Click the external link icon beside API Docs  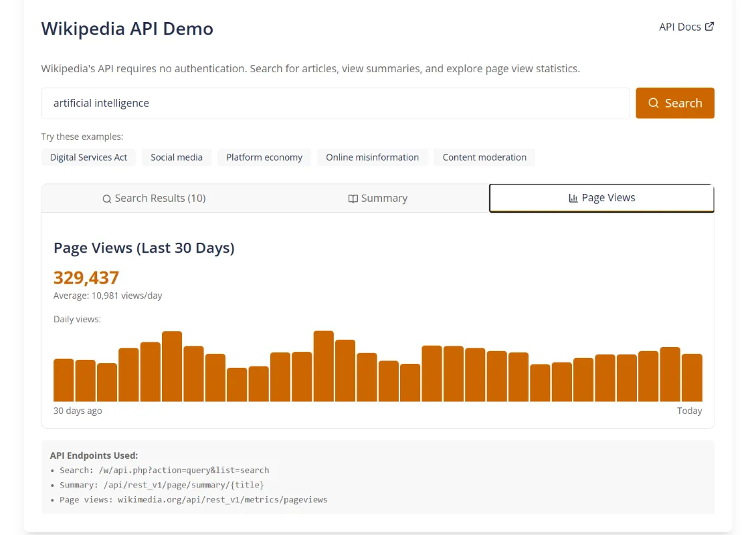point(709,27)
